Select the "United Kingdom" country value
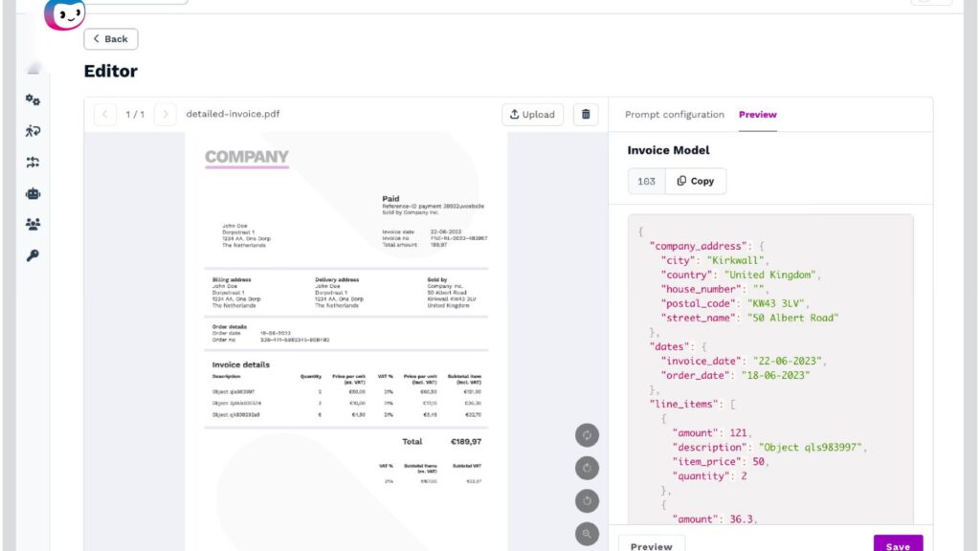Screen dimensions: 980x551 point(770,275)
